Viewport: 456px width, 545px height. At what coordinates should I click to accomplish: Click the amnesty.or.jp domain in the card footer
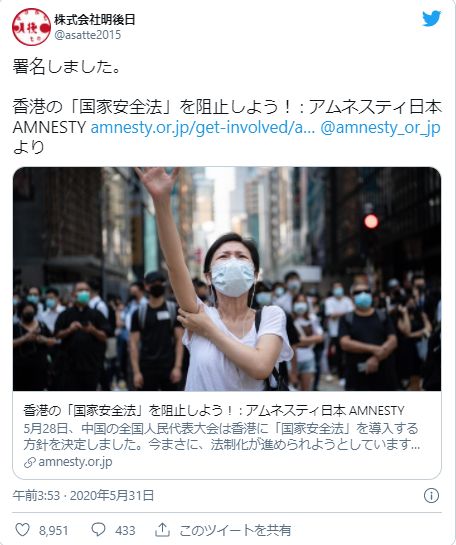[75, 462]
